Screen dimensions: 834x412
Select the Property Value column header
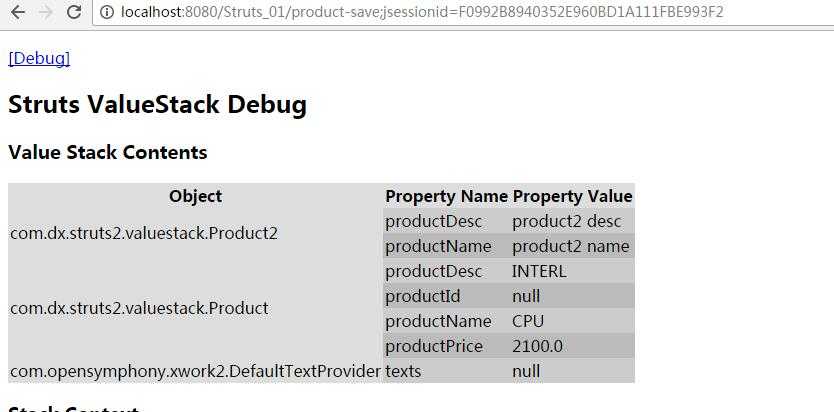tap(572, 196)
